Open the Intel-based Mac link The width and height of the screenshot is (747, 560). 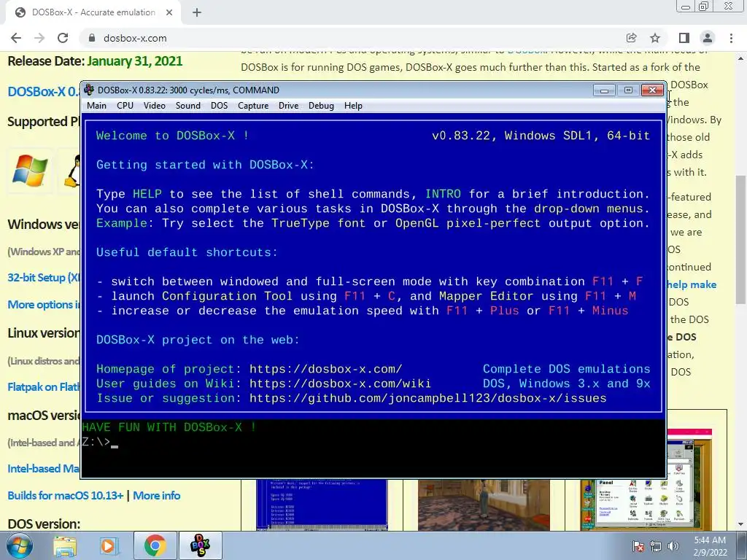click(x=44, y=469)
